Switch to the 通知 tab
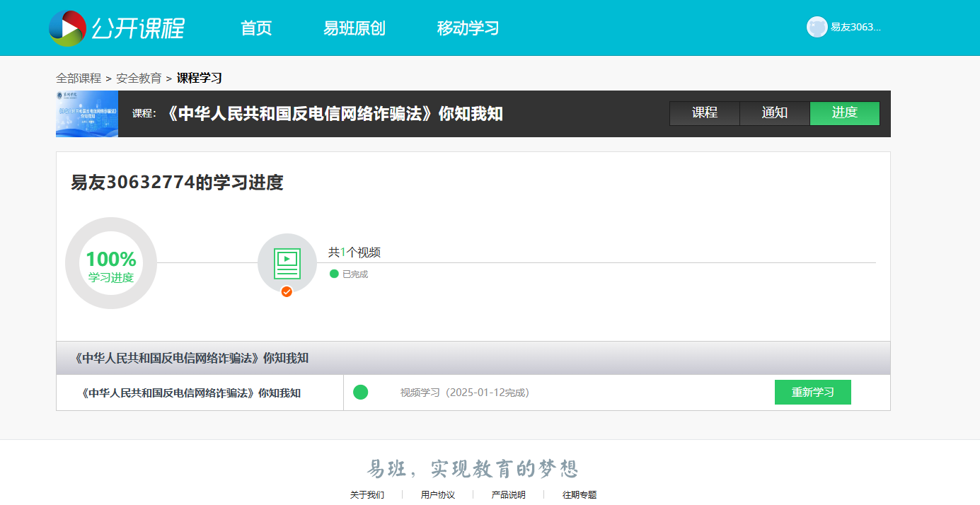 (775, 113)
